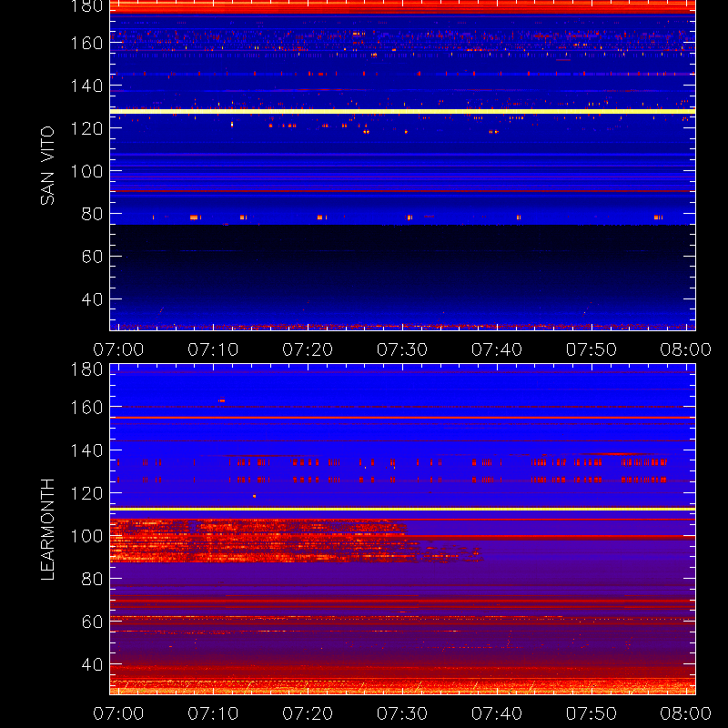The height and width of the screenshot is (728, 728).
Task: Click 07:50 time label under LEARMONTH plot
Action: click(x=591, y=713)
